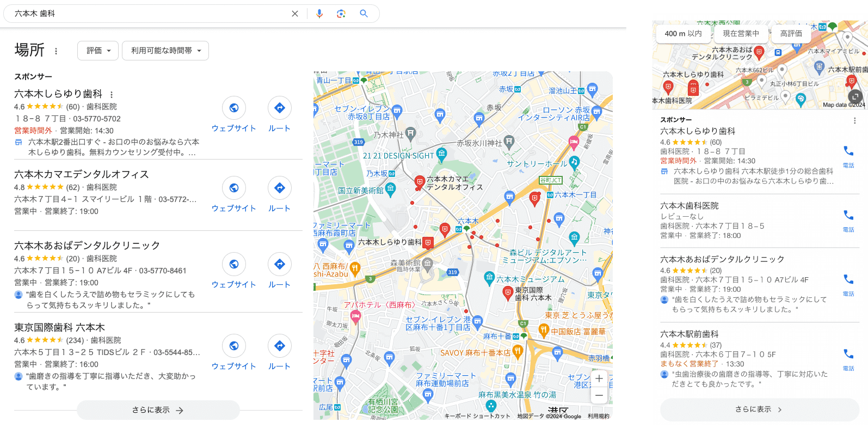Open 六本木あおばデンタルクリニック title in right panel
This screenshot has height=434, width=868.
[x=722, y=259]
